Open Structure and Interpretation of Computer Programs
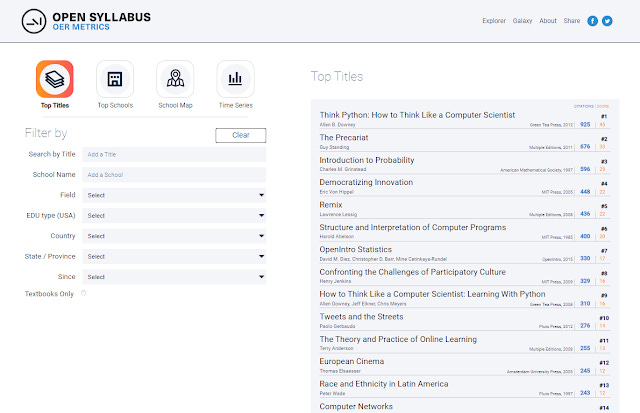640x413 pixels. (413, 227)
